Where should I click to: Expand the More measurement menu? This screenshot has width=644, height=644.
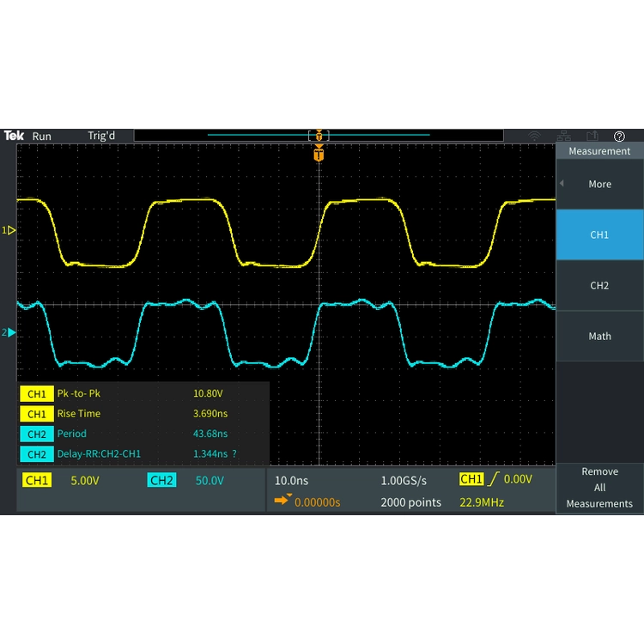click(x=599, y=184)
